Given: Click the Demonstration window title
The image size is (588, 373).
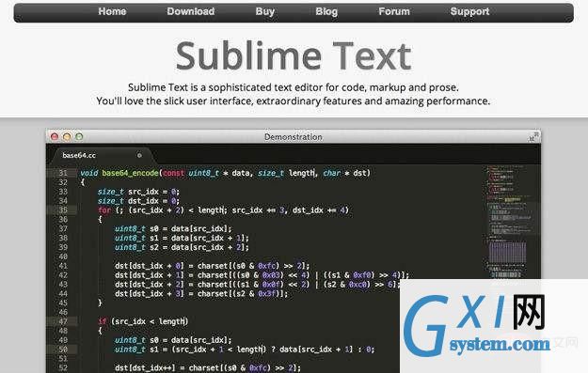Looking at the screenshot, I should click(294, 137).
